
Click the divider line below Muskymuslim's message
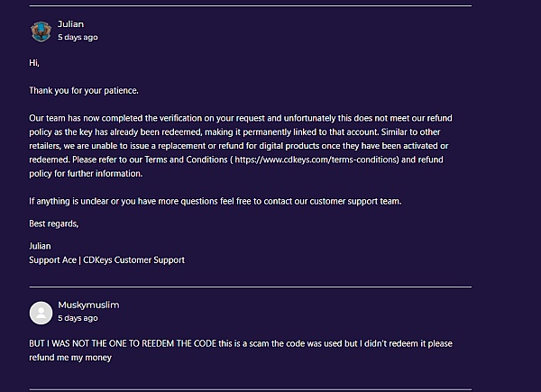click(250, 389)
